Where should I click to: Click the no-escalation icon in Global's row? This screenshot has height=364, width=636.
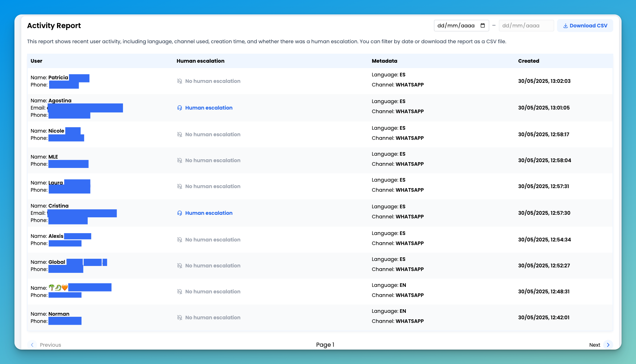tap(180, 266)
